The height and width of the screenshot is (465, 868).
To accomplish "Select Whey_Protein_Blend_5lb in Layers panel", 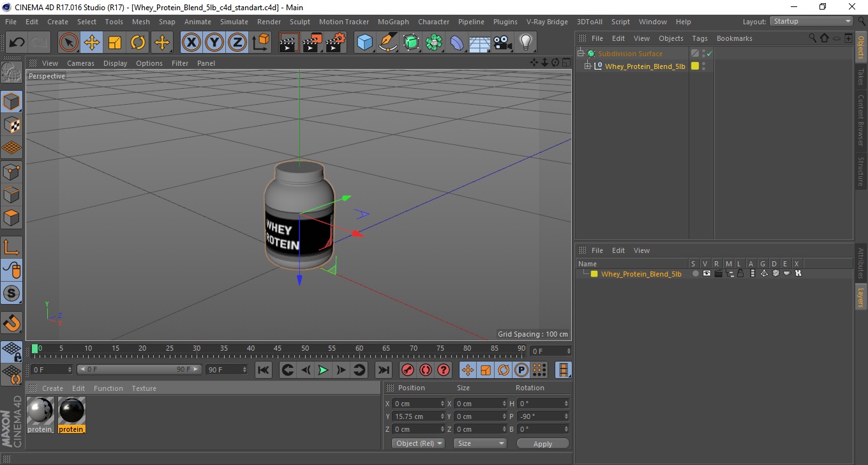I will 641,274.
